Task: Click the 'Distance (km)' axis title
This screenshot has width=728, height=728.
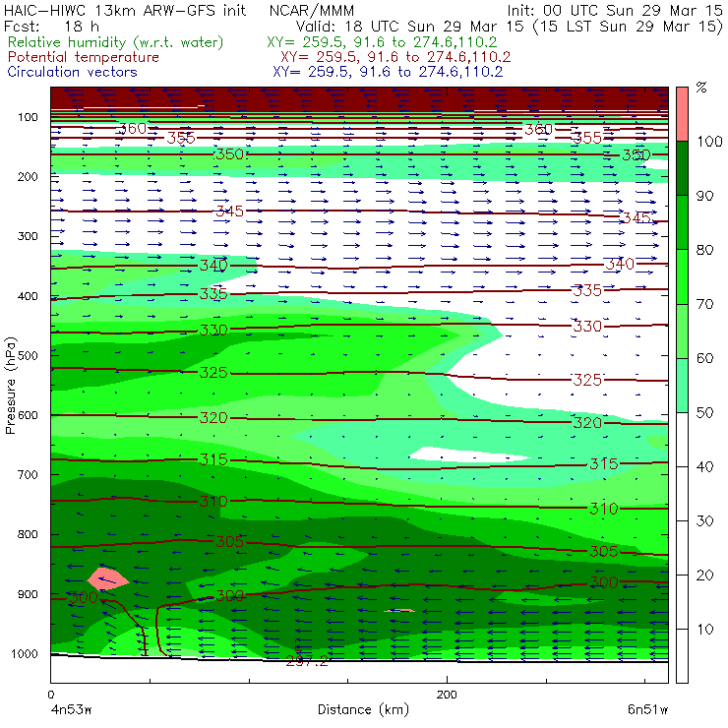Action: 364,709
